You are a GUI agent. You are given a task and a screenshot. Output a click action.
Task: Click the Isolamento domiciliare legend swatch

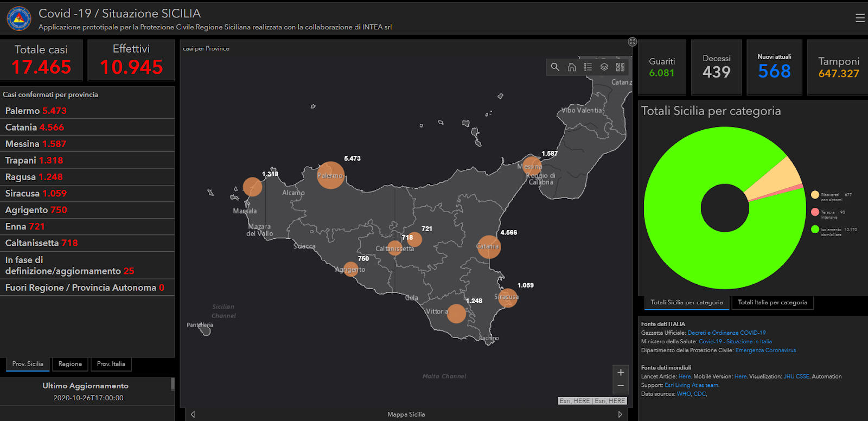[815, 229]
